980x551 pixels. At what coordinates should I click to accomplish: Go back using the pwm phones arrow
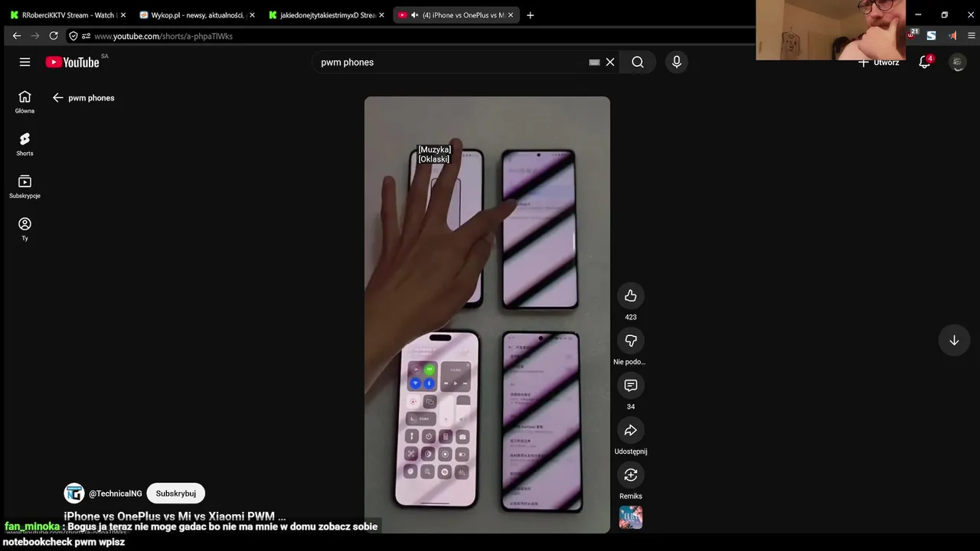[x=57, y=98]
